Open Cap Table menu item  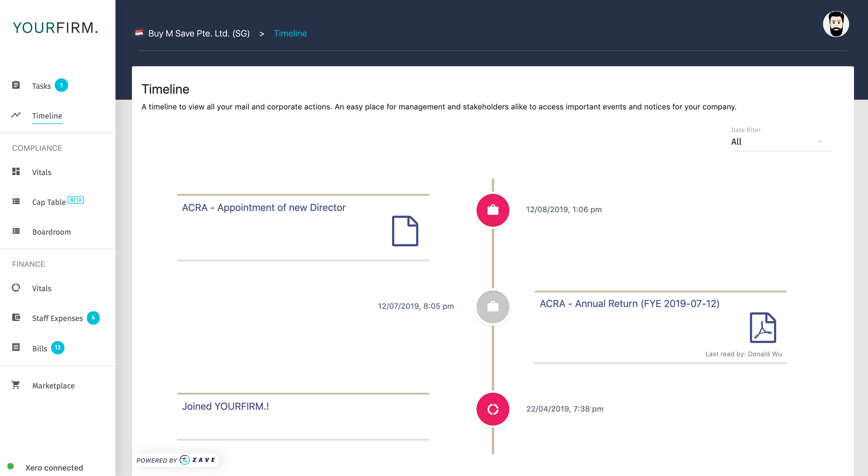pos(49,202)
